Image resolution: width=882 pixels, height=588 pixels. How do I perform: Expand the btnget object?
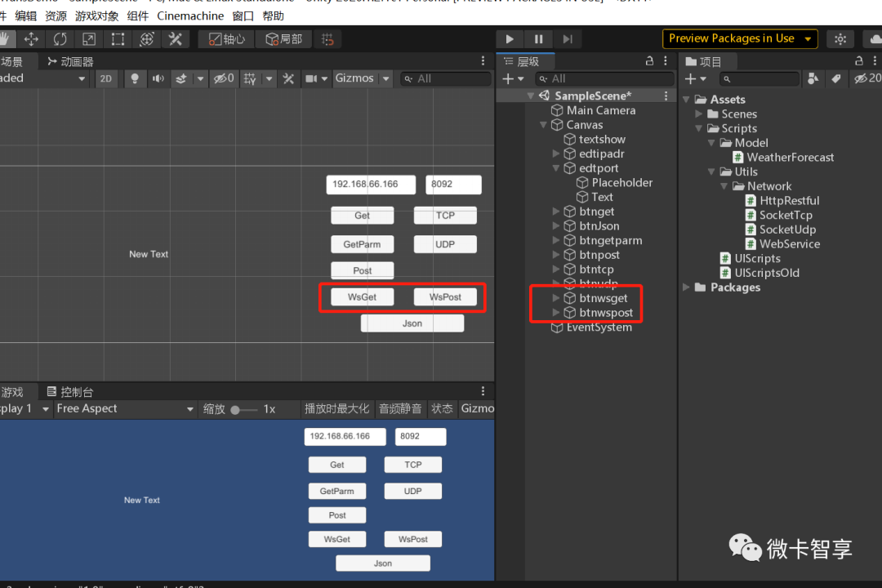point(556,212)
